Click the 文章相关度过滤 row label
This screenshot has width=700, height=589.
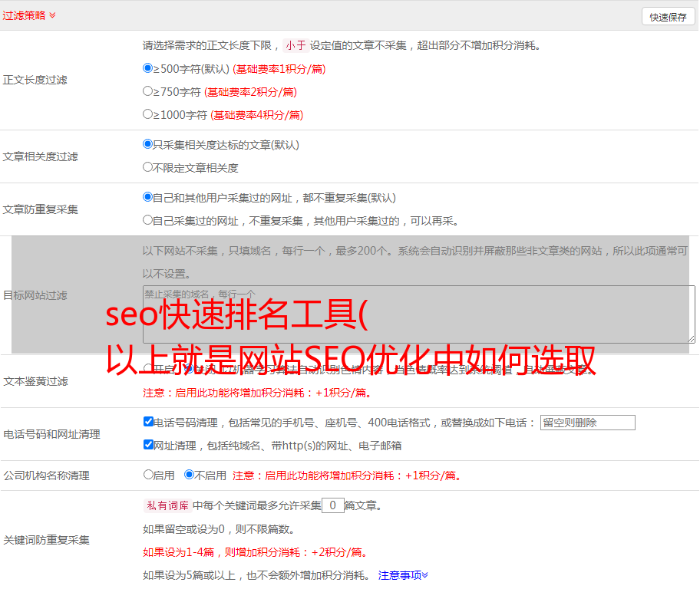[40, 156]
